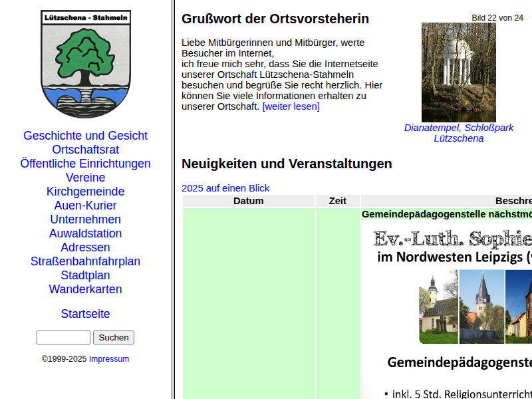
Task: Go to the Ortschaftsrat section
Action: (85, 150)
